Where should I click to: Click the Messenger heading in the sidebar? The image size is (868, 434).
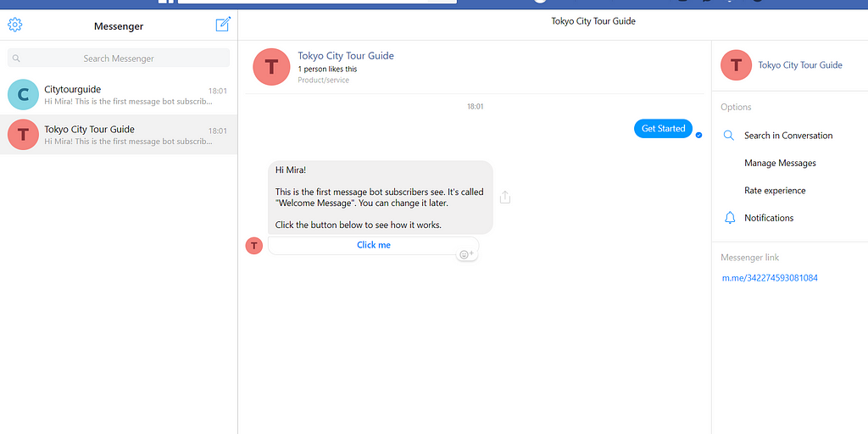tap(119, 26)
